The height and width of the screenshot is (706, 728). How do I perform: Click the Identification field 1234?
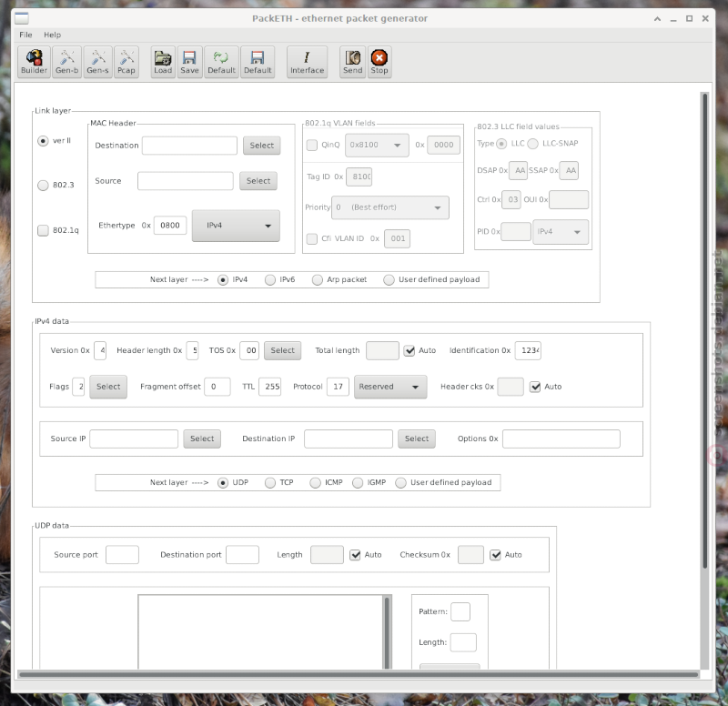528,350
